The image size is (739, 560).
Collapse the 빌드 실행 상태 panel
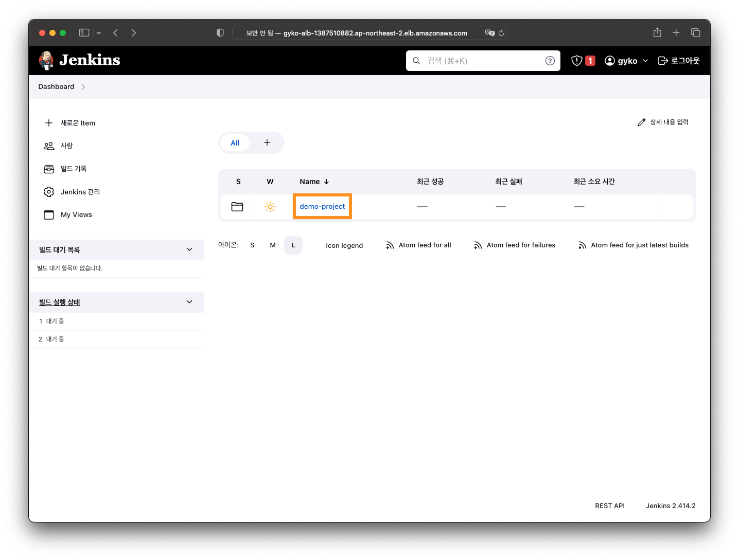click(189, 302)
